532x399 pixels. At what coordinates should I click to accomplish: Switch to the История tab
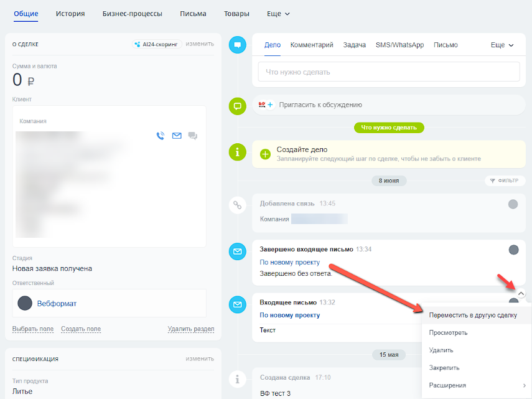click(x=70, y=14)
